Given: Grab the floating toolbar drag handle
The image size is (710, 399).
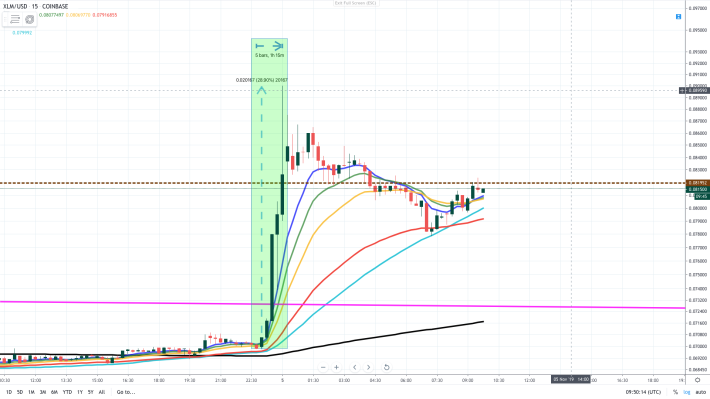Looking at the screenshot, I should click(5, 19).
